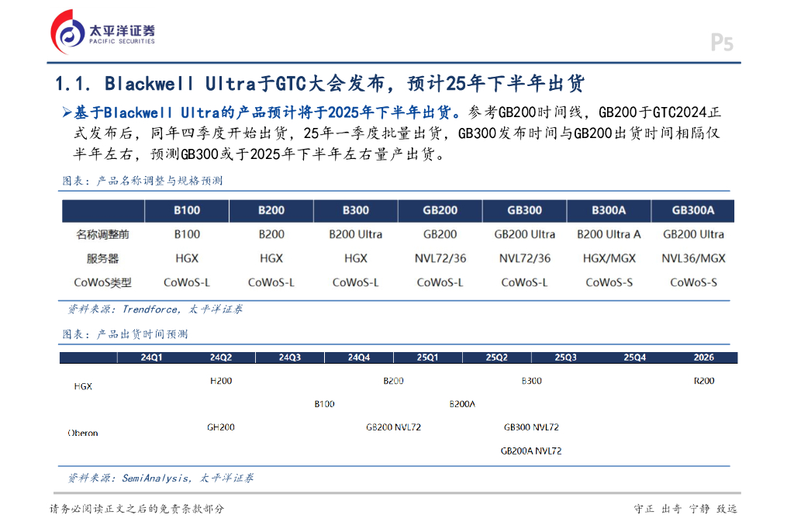Image resolution: width=794 pixels, height=532 pixels.
Task: Click the 'NVL36/MGX' server cell
Action: (693, 258)
